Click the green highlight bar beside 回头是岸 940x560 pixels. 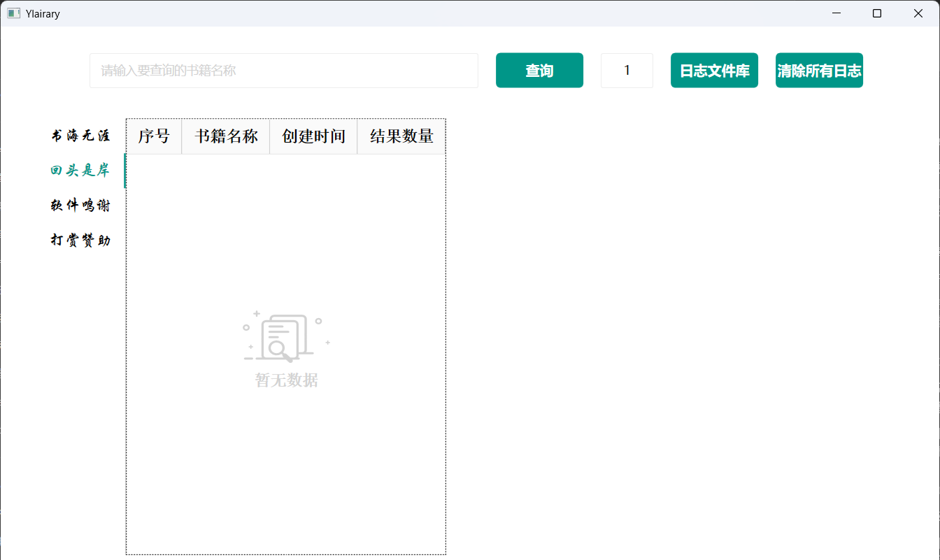click(x=126, y=170)
